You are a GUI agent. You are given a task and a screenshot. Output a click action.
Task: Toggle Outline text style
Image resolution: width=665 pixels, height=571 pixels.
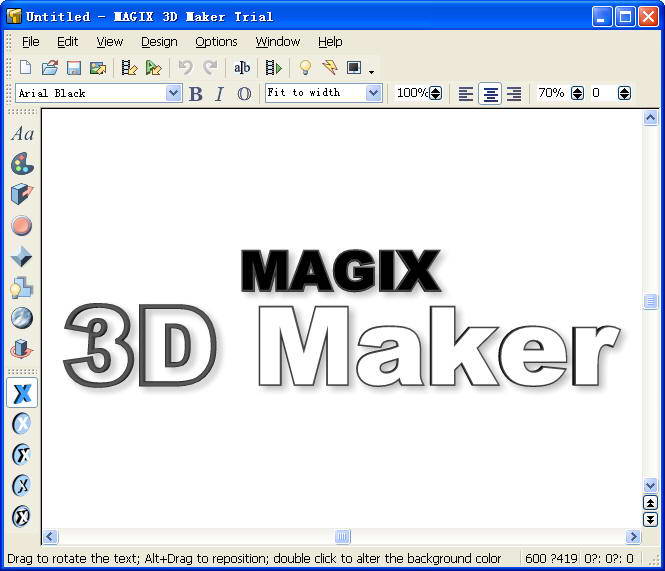(x=244, y=94)
